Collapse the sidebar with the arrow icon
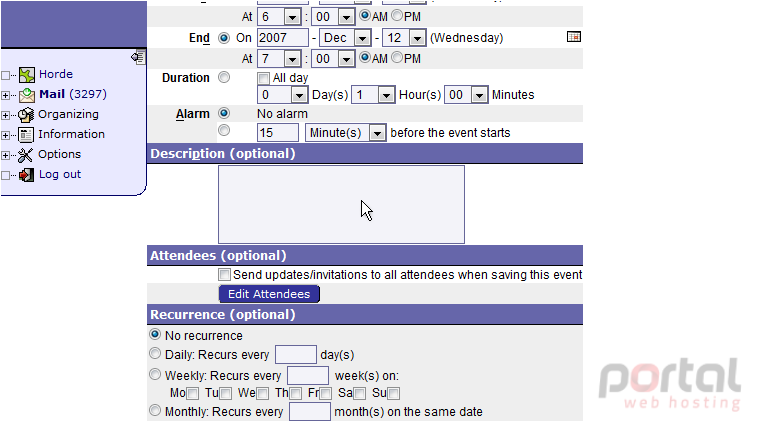Screen dimensions: 776x422 tap(138, 57)
